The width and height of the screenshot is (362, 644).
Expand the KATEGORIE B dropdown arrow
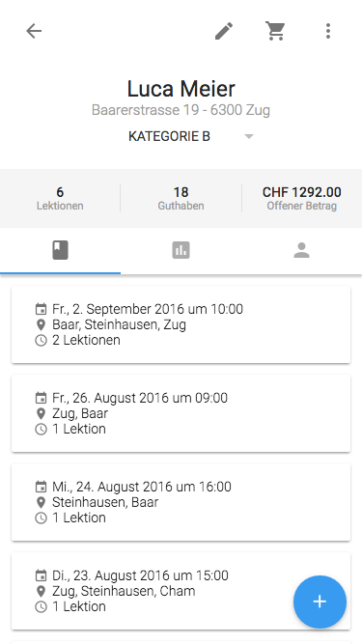[x=249, y=136]
